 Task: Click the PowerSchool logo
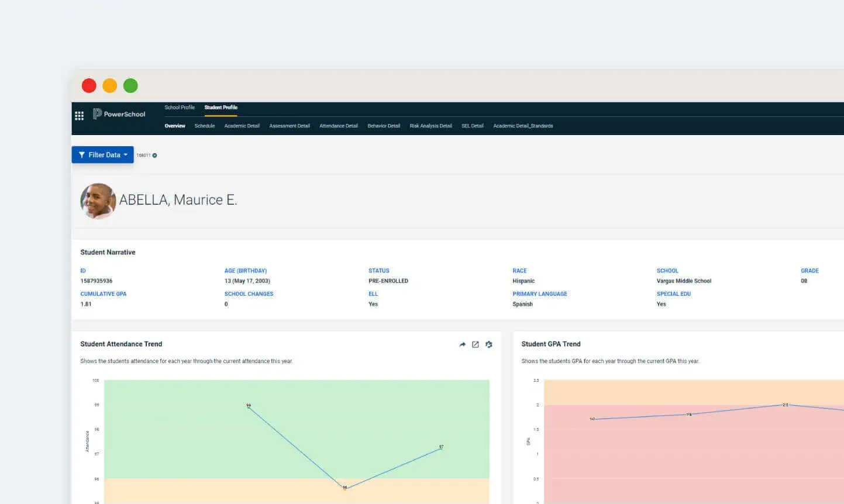pyautogui.click(x=119, y=114)
